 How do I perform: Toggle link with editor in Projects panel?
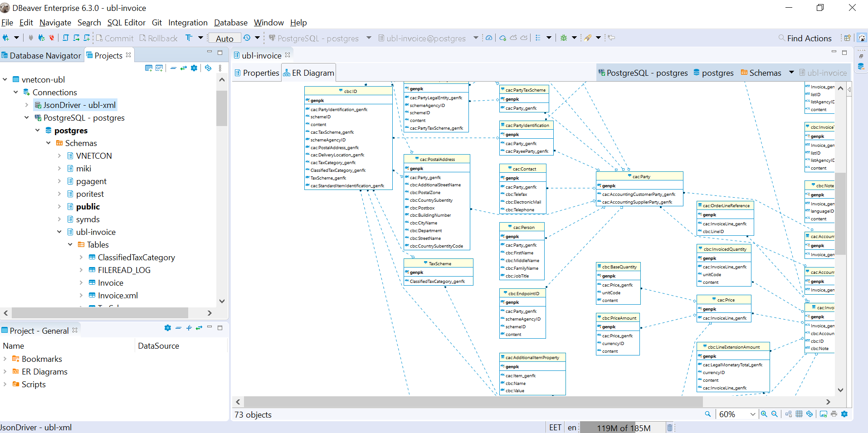point(183,68)
